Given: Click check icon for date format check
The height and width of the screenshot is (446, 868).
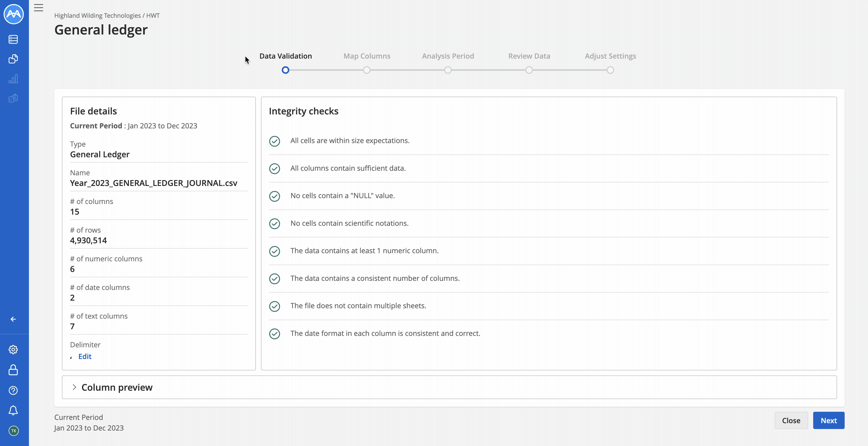Looking at the screenshot, I should pos(275,334).
